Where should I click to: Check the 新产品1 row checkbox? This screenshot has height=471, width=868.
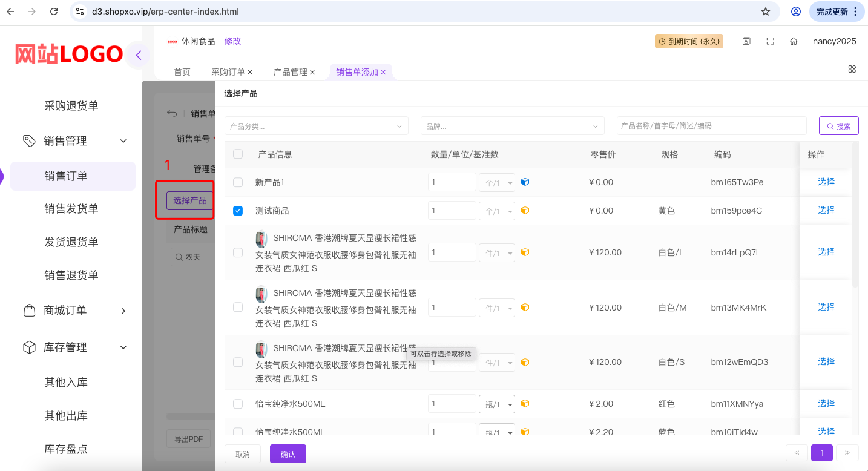238,182
